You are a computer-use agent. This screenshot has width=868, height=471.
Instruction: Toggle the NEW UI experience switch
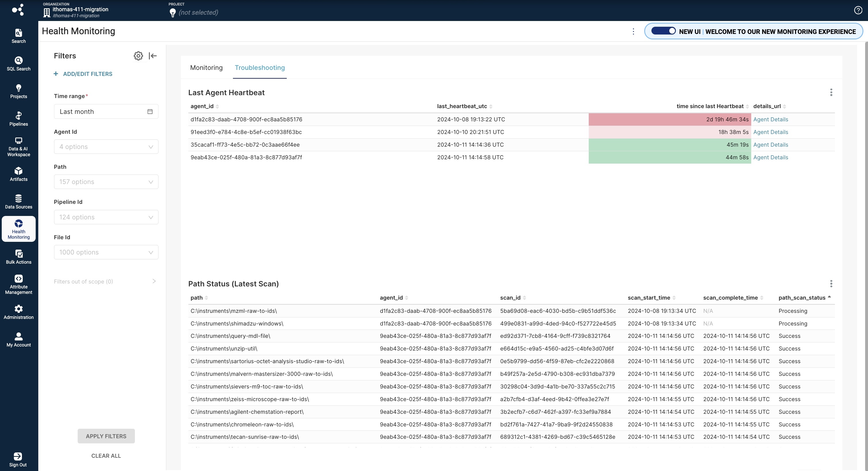coord(662,32)
